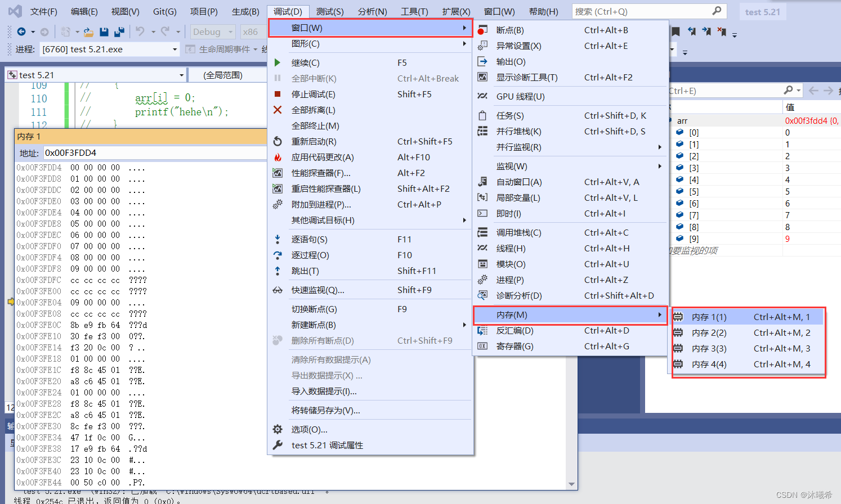Click the undo toolbar icon
The width and height of the screenshot is (841, 504).
[140, 32]
